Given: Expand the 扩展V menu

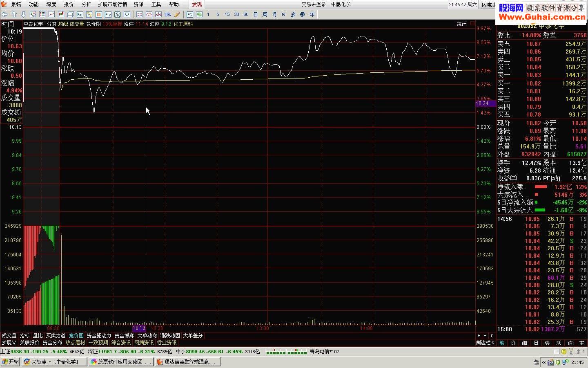Looking at the screenshot, I should pos(9,343).
